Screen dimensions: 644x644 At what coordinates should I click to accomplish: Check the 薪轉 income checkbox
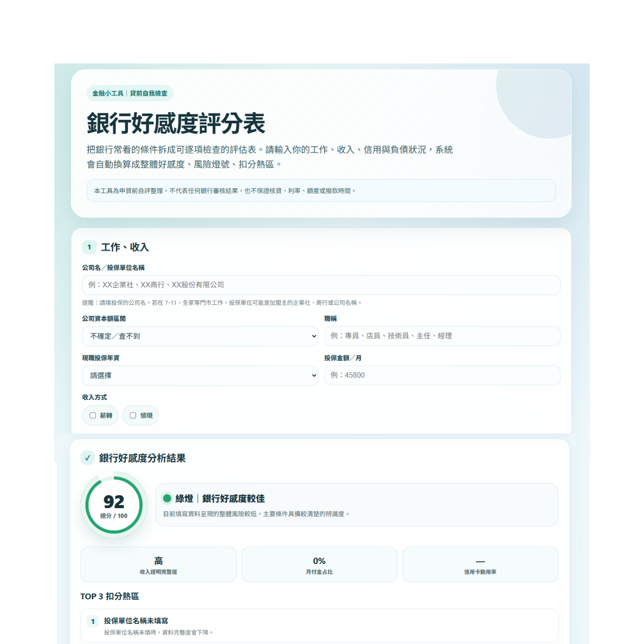click(x=93, y=416)
